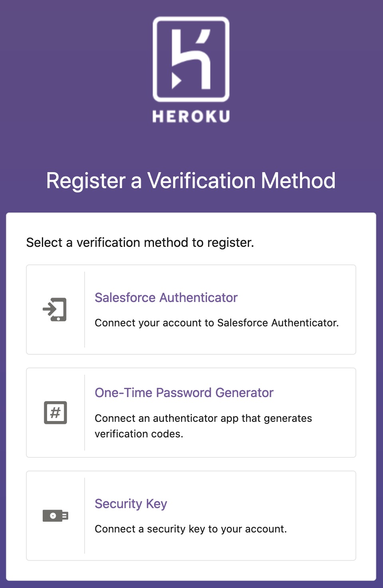Select the Security Key link
Viewport: 383px width, 588px height.
131,504
